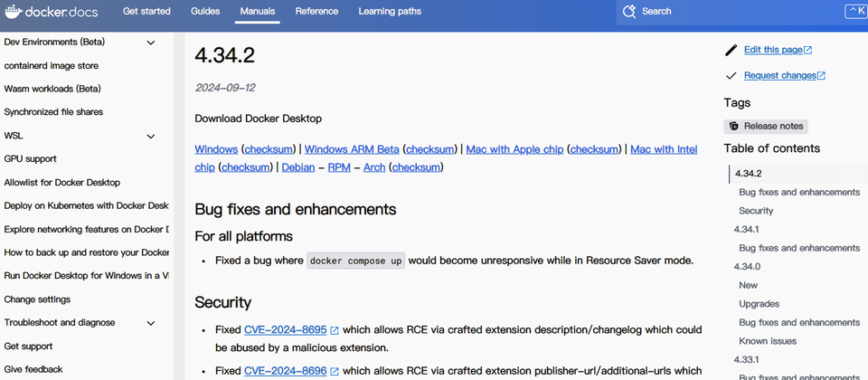
Task: Click the Docker docs whale logo
Action: pos(52,11)
